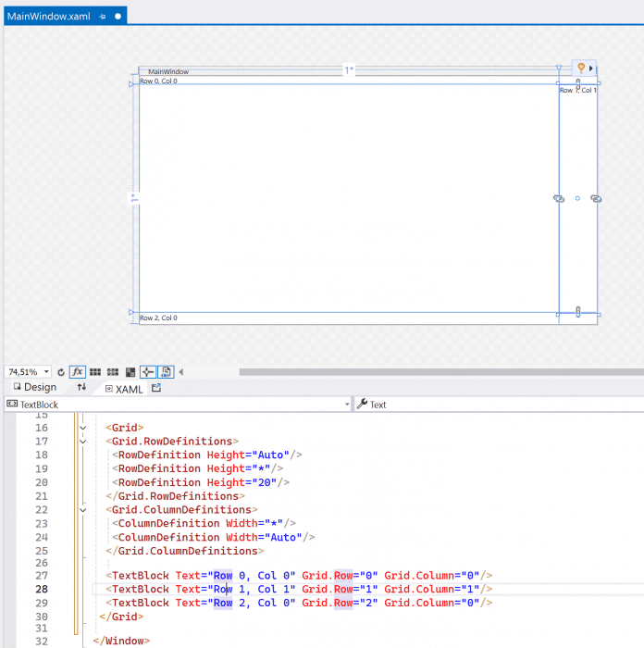Screen dimensions: 644x648
Task: Swap panes with the up-down arrows icon
Action: [x=81, y=387]
